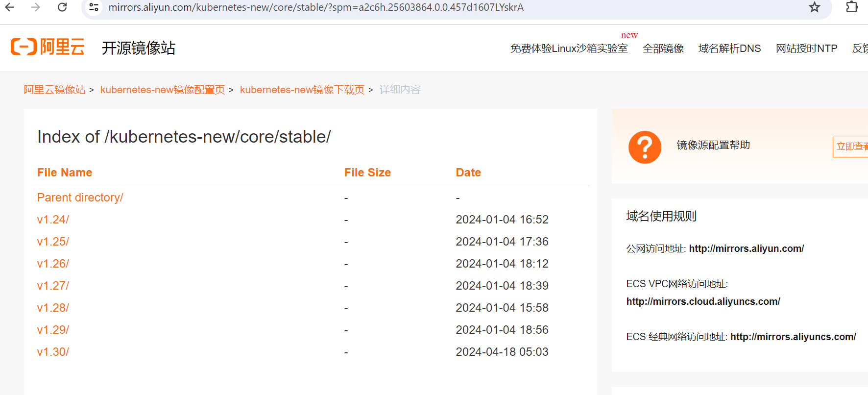
Task: Click the File Size column header
Action: point(367,173)
